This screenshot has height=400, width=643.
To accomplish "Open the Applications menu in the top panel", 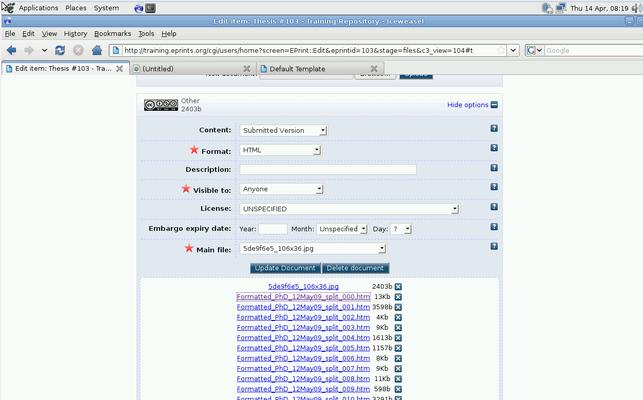I will click(x=38, y=8).
